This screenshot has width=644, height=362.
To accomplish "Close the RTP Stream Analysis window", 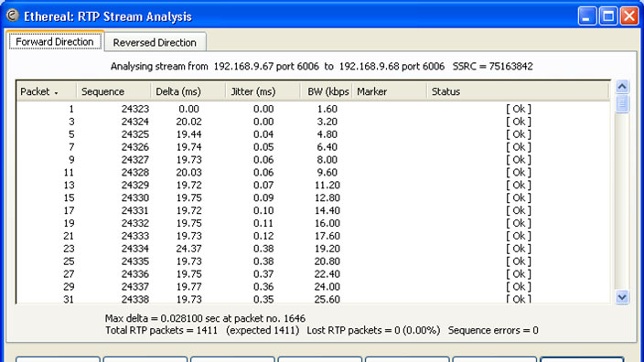I will click(x=629, y=16).
